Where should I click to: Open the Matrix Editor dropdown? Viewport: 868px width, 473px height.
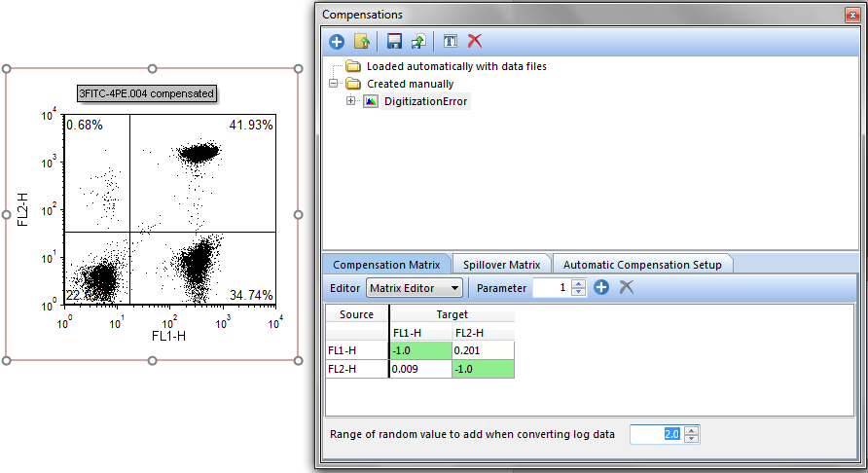coord(414,288)
